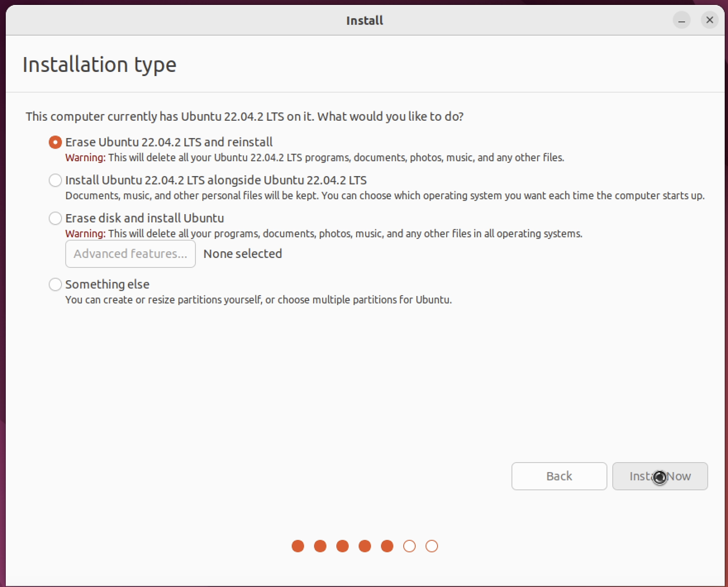Click the 'This computer currently has Ubuntu' question text
Viewport: 728px width, 587px height.
tap(245, 117)
